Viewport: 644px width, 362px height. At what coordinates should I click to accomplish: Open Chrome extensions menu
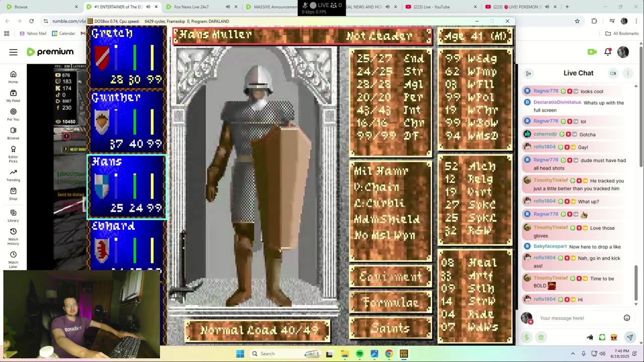tap(594, 21)
